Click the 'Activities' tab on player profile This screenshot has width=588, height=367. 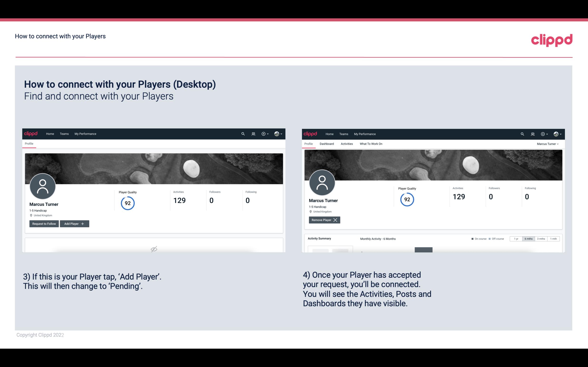tap(346, 144)
